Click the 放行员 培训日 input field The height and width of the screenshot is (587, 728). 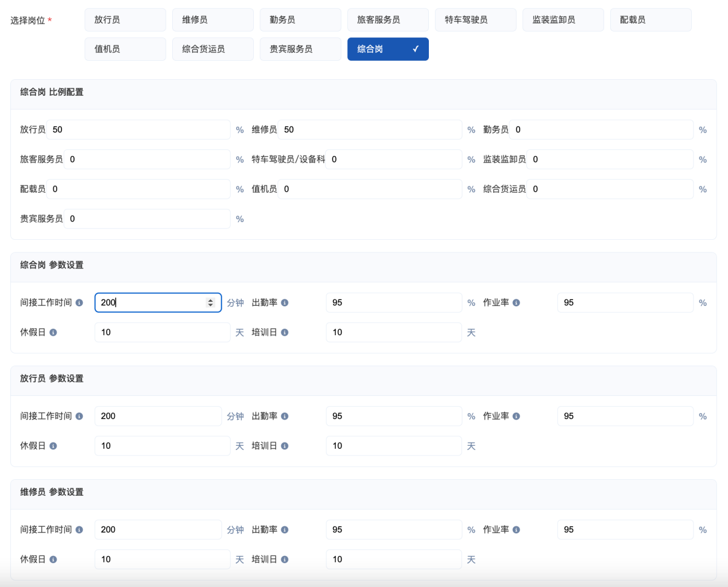[x=394, y=446]
